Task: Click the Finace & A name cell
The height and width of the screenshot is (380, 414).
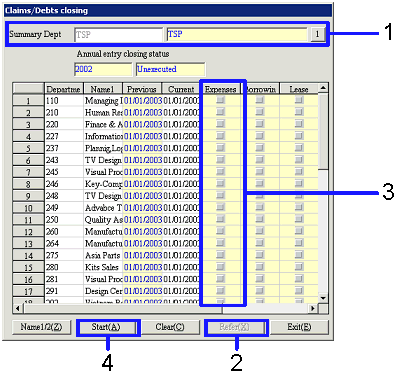Action: click(103, 125)
